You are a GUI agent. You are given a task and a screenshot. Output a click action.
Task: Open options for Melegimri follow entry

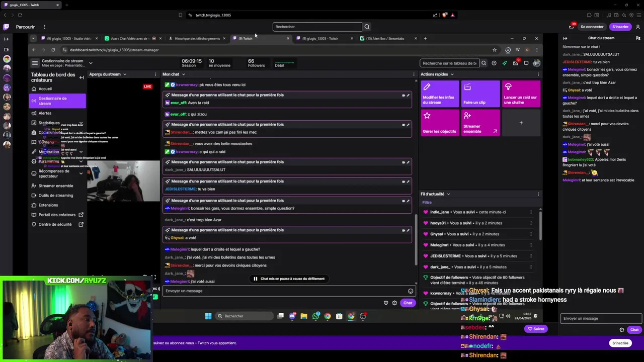[x=531, y=245]
